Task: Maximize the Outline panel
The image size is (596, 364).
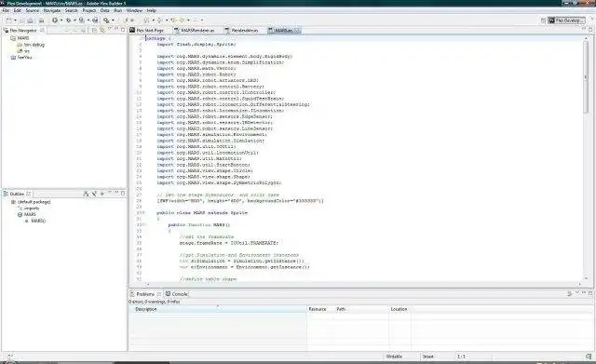Action: [x=123, y=193]
